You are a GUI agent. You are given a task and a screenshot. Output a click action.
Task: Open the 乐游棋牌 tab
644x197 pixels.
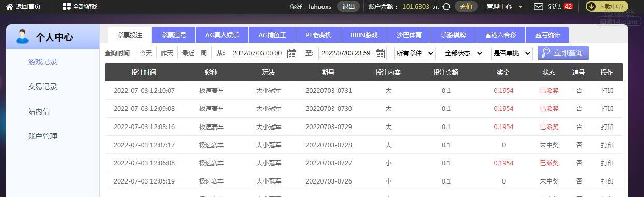pos(453,35)
